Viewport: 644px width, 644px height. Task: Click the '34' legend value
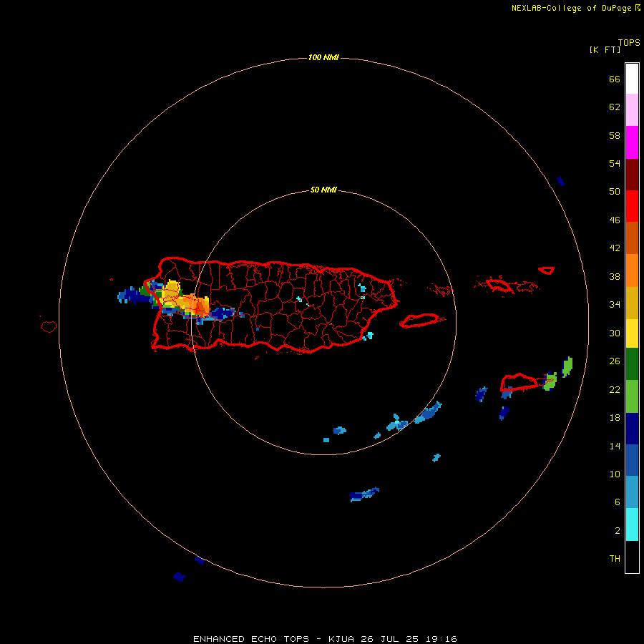pos(615,305)
